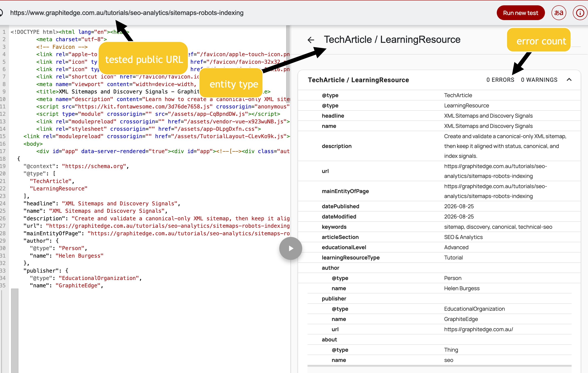Click code line 22 "LearningResource"
Viewport: 588px width, 373px height.
point(59,189)
